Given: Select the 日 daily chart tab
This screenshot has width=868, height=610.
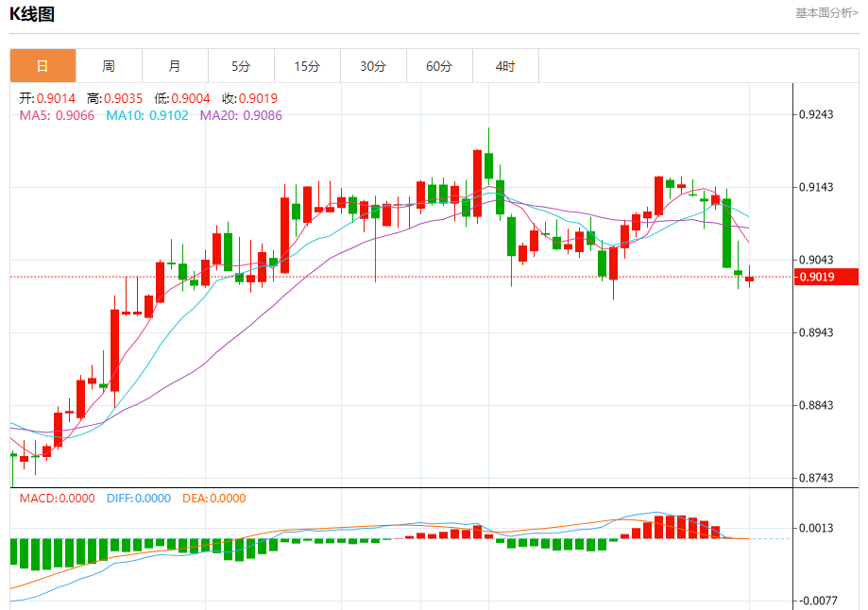Looking at the screenshot, I should [43, 66].
